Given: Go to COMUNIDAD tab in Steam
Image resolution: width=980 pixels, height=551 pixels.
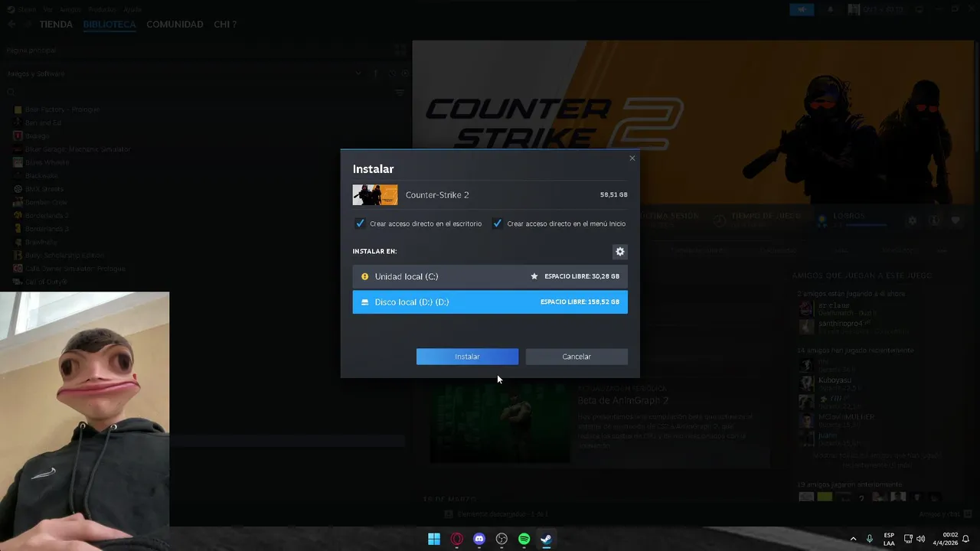Looking at the screenshot, I should click(175, 24).
